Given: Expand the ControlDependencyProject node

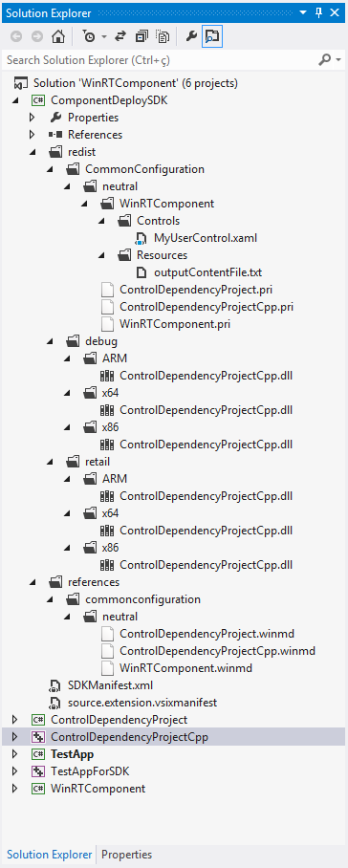Looking at the screenshot, I should (15, 720).
